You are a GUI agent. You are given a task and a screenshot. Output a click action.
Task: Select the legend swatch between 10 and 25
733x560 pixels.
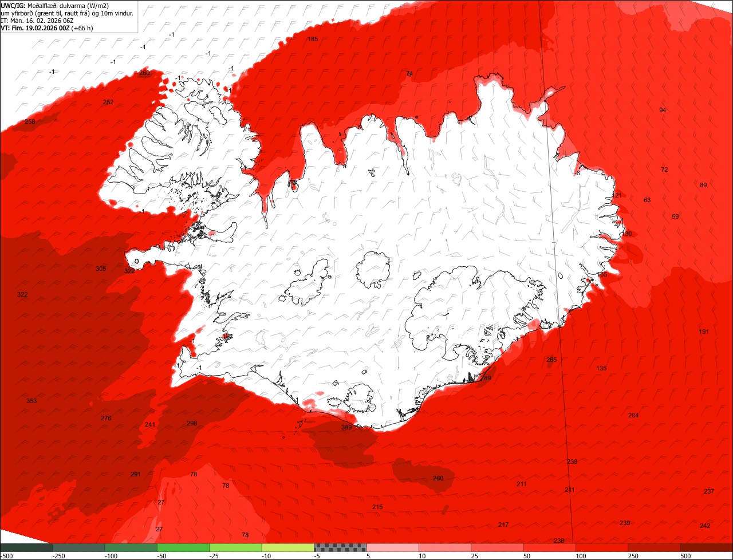(x=445, y=547)
